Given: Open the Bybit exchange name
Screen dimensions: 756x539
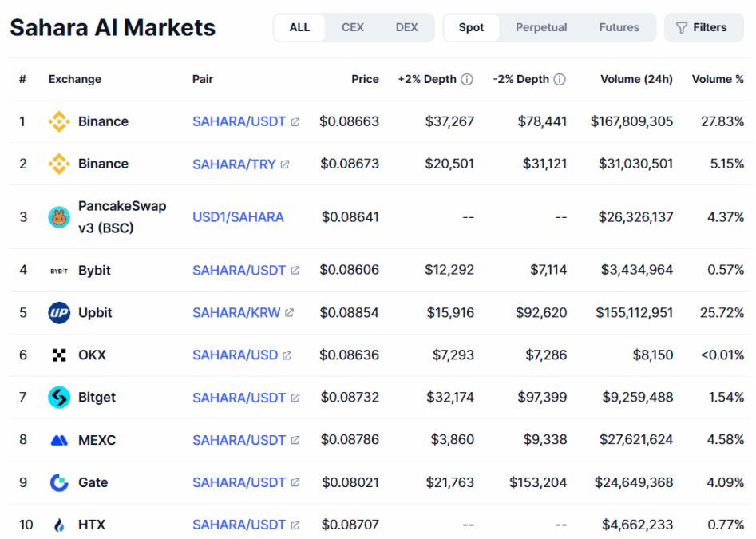Looking at the screenshot, I should click(x=94, y=271).
